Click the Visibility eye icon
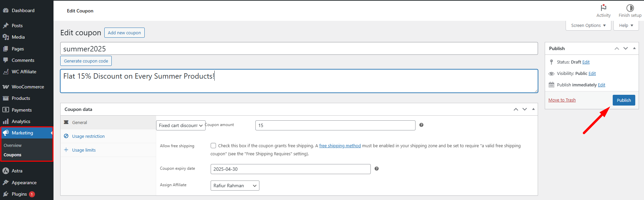This screenshot has height=200, width=644. (551, 74)
